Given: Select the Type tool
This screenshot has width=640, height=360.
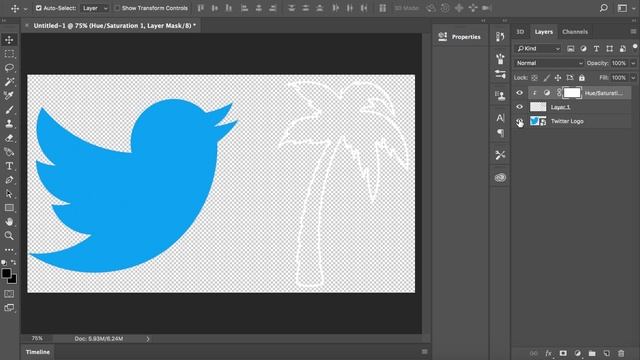Looking at the screenshot, I should coord(9,166).
